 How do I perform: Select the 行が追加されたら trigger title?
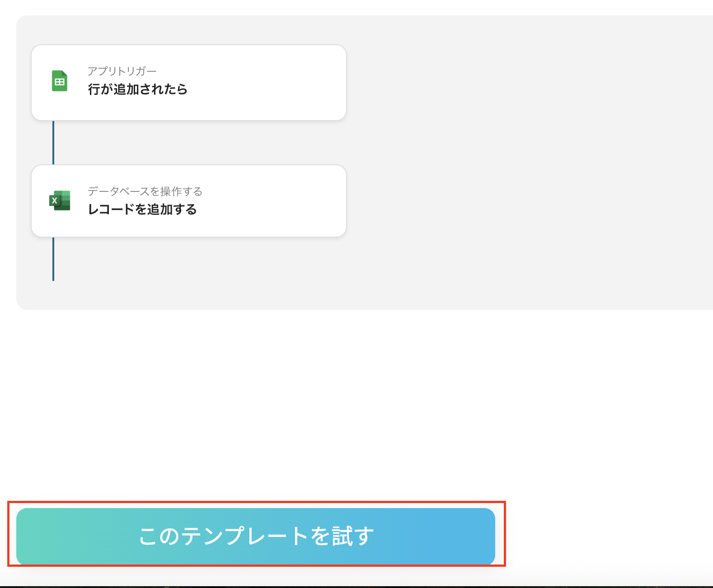point(137,89)
